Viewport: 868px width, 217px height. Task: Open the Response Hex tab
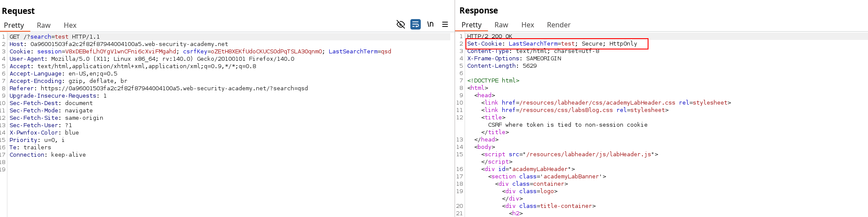pyautogui.click(x=527, y=25)
